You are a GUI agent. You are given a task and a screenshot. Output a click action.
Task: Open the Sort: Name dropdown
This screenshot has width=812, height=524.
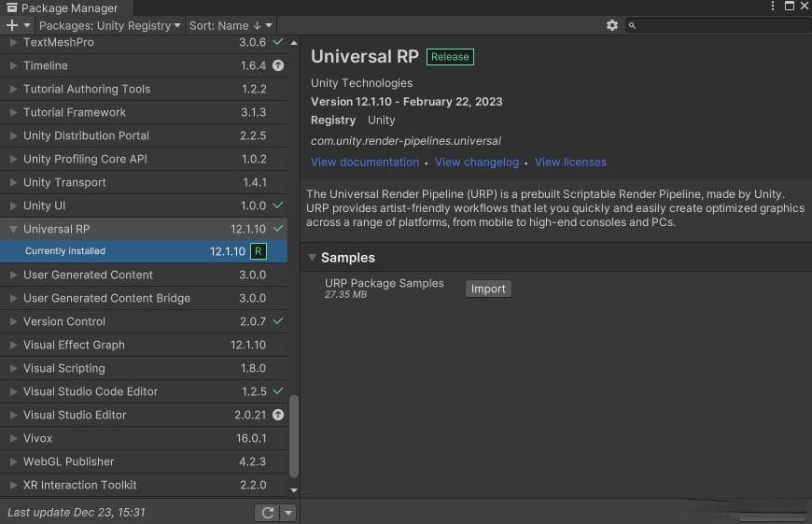coord(231,25)
